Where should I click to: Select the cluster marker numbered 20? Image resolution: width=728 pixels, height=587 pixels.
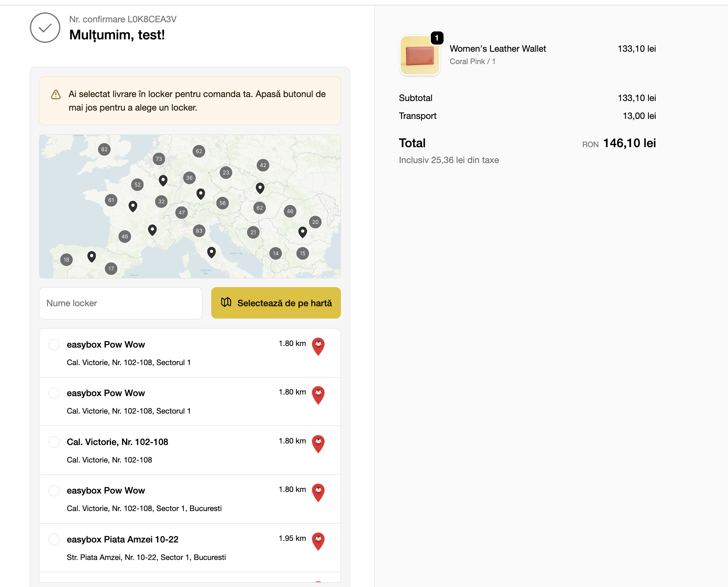(x=315, y=222)
